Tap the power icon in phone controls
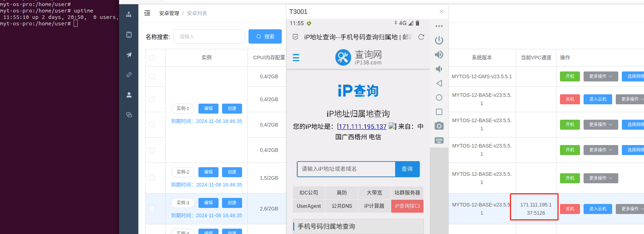The image size is (644, 234). pos(439,40)
